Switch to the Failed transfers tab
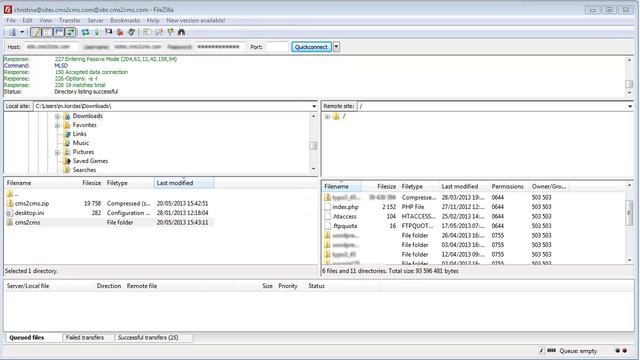The image size is (640, 360). click(x=84, y=338)
